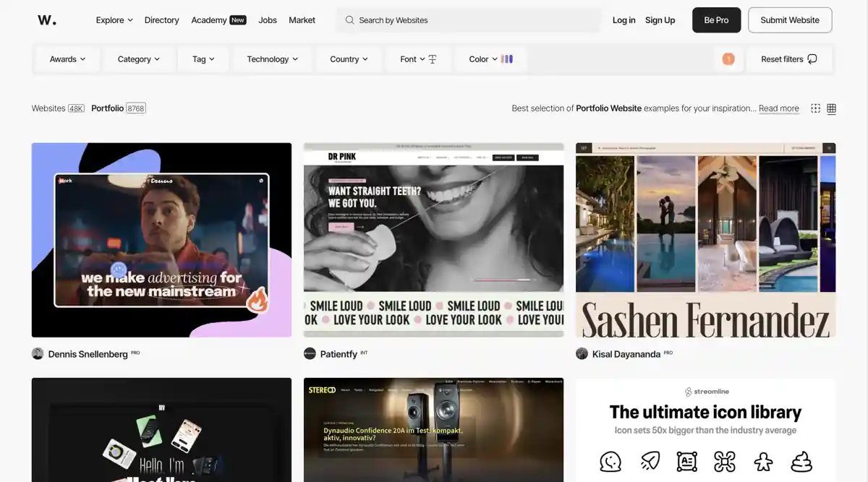The height and width of the screenshot is (482, 868).
Task: Open the 'Hello, I'm' portfolio thumbnail
Action: [161, 430]
